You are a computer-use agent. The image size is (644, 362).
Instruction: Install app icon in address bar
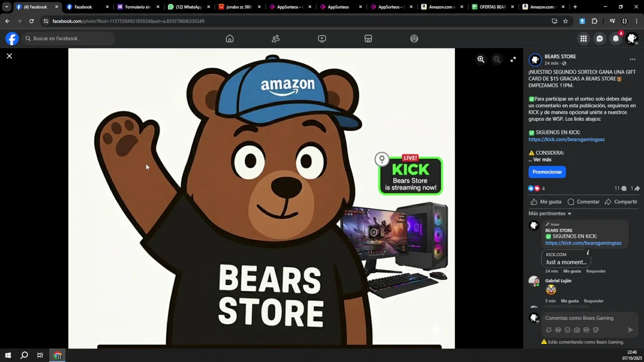click(554, 21)
